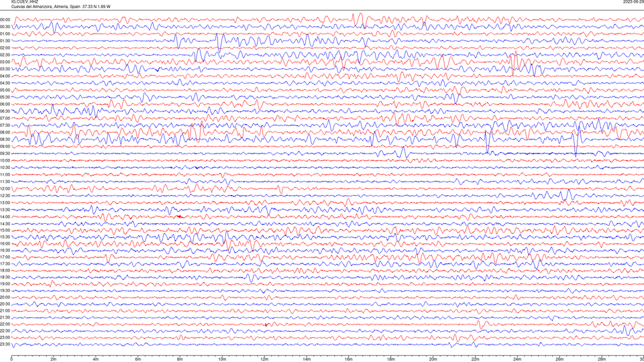Click the 14m mark on the minute axis

(x=307, y=359)
